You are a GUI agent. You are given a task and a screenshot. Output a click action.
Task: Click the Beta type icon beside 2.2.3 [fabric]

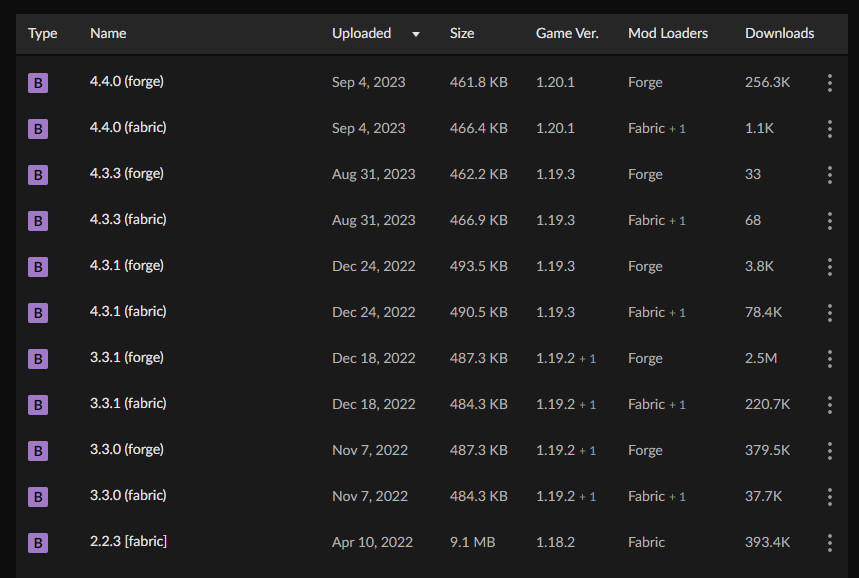point(37,542)
